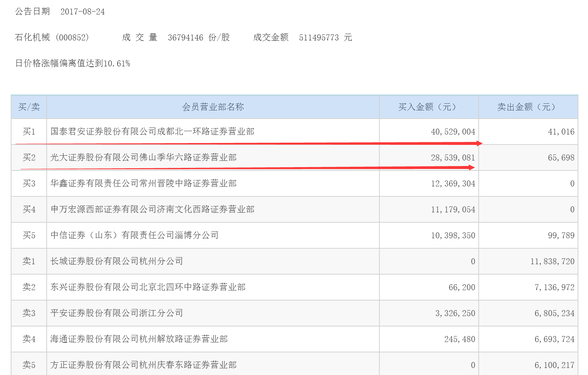Select the 国泰君安证券 成都北一环路 branch name

click(x=152, y=132)
